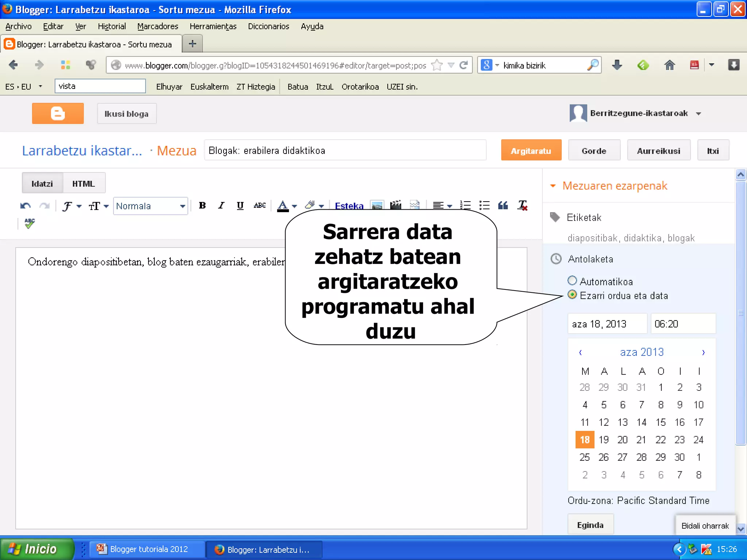747x560 pixels.
Task: Apply blockquote formatting
Action: point(503,206)
